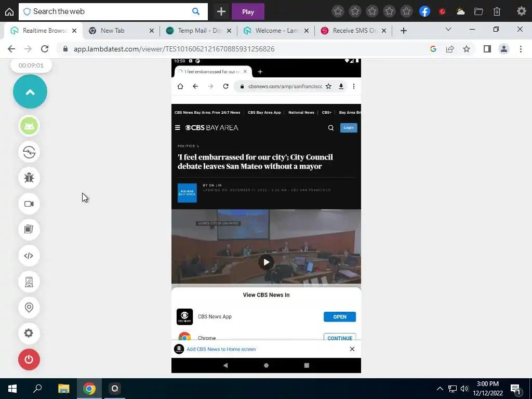Click the blue Login button
Screen dimensions: 532x399
[x=349, y=128]
